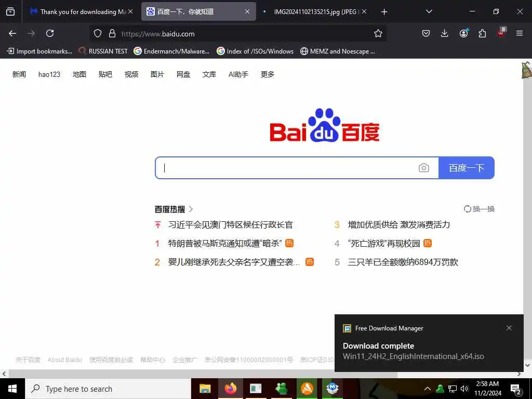Search by image with camera icon
The image size is (532, 399).
pos(424,168)
